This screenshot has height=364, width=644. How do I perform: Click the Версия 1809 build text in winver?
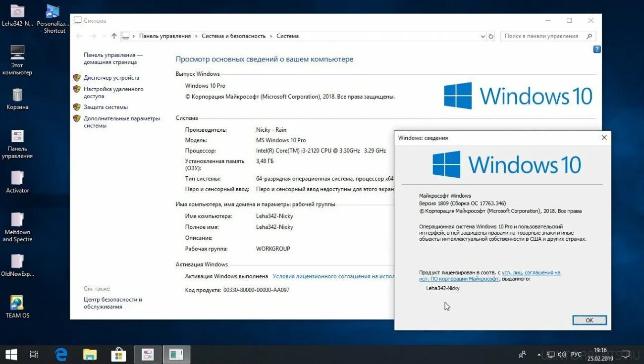click(x=462, y=203)
